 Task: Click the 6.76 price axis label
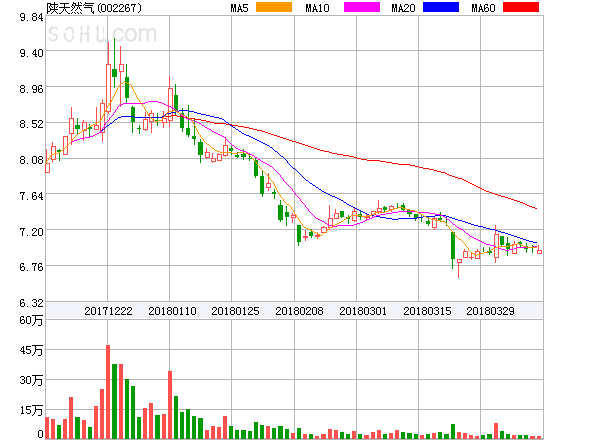(x=31, y=267)
